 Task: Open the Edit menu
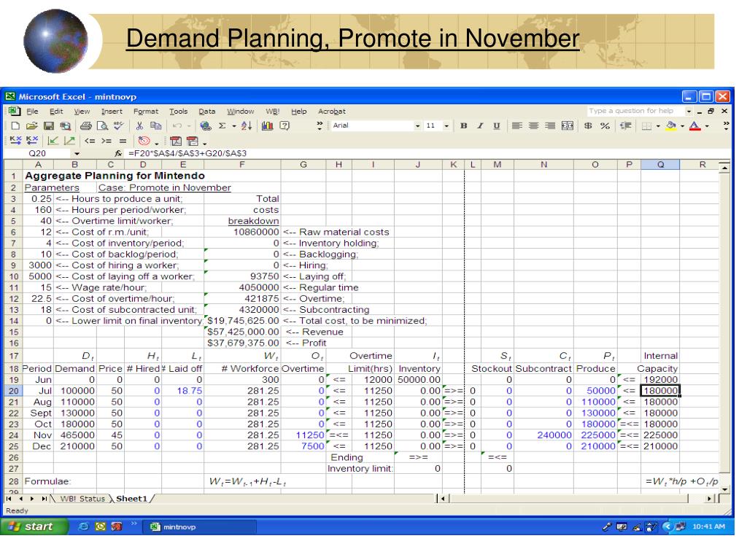click(x=56, y=112)
